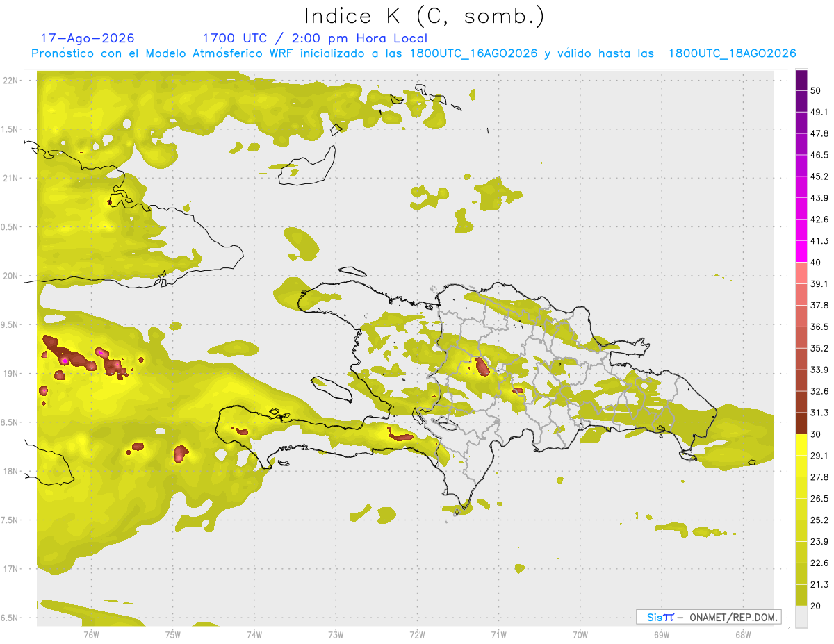The width and height of the screenshot is (834, 644).
Task: Click the 73W longitude label
Action: pos(336,634)
